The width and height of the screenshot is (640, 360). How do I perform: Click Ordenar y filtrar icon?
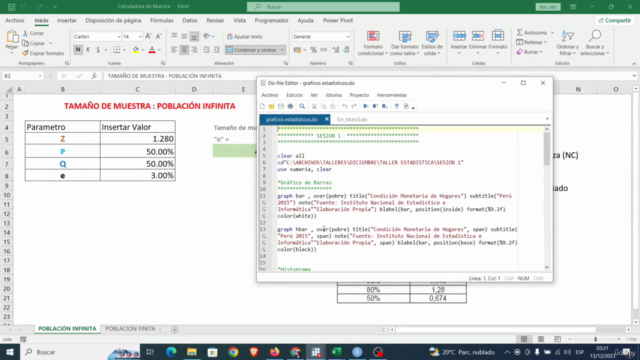coord(567,43)
